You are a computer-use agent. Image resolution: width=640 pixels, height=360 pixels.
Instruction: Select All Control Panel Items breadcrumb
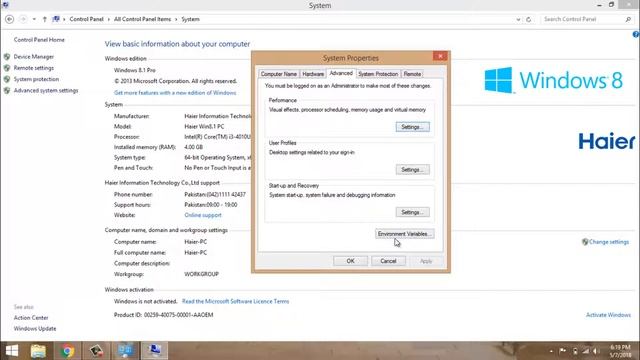tap(142, 19)
